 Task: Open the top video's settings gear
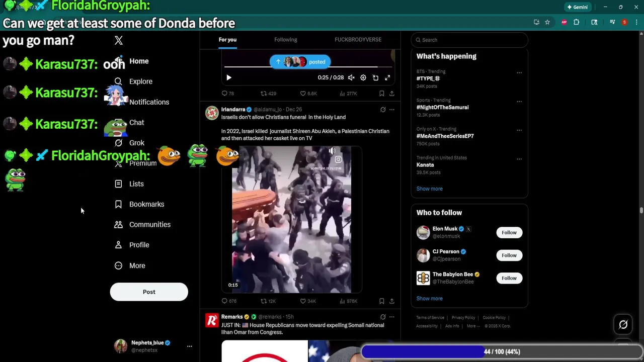tap(363, 77)
